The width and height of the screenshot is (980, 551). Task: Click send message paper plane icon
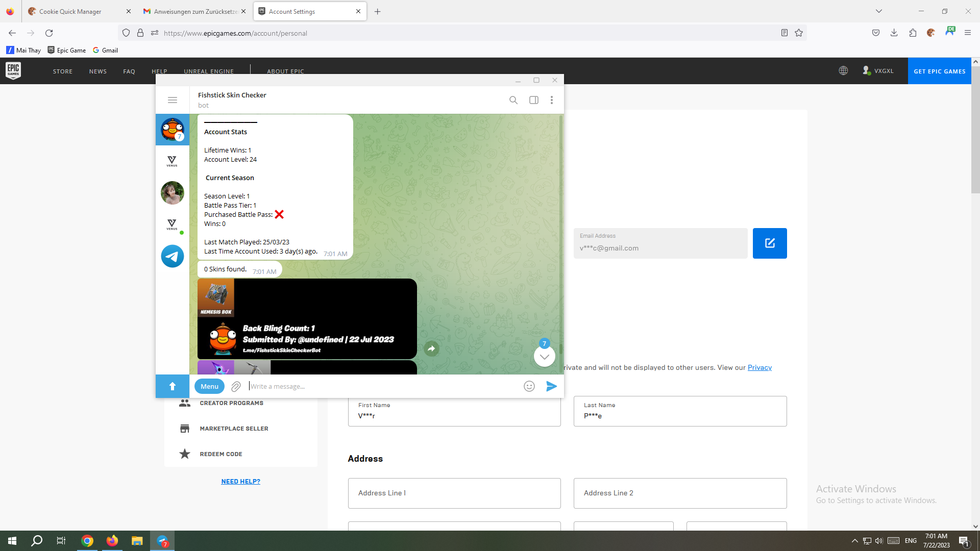[x=551, y=386]
